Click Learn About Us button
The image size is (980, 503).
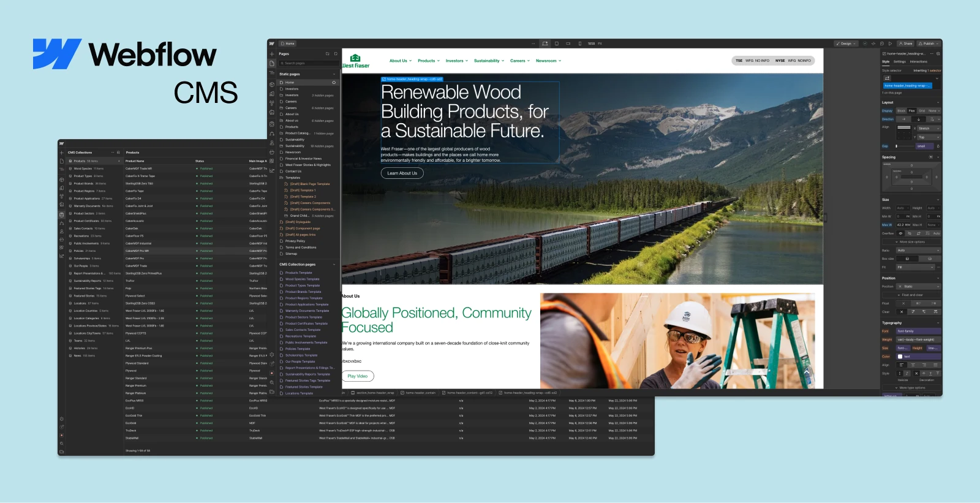[x=402, y=173]
